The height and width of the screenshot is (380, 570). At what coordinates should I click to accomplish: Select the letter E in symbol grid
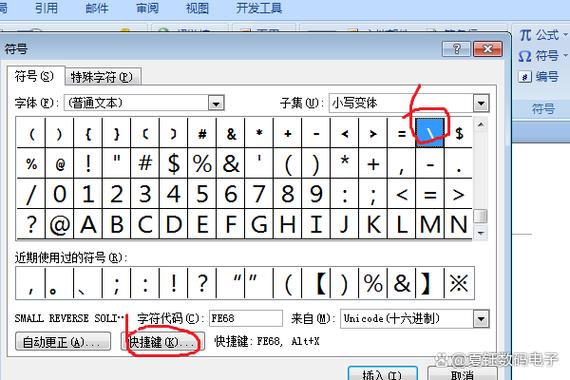pos(202,224)
